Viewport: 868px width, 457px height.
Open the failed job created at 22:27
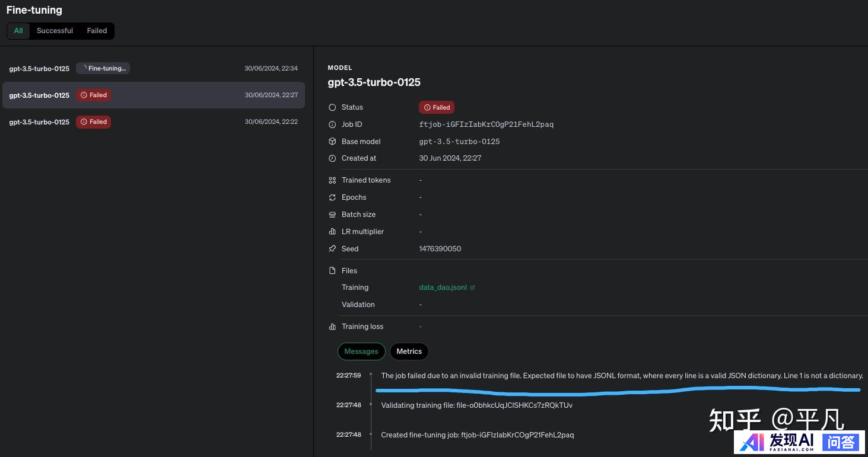pyautogui.click(x=154, y=95)
